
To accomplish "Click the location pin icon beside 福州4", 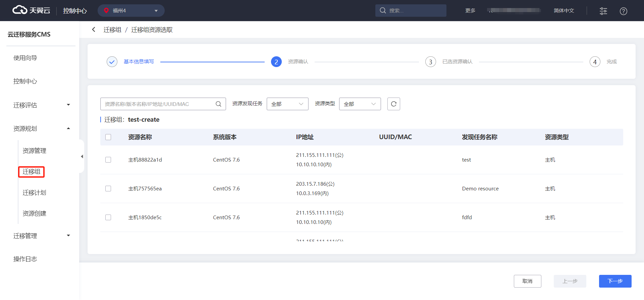I will click(x=106, y=10).
